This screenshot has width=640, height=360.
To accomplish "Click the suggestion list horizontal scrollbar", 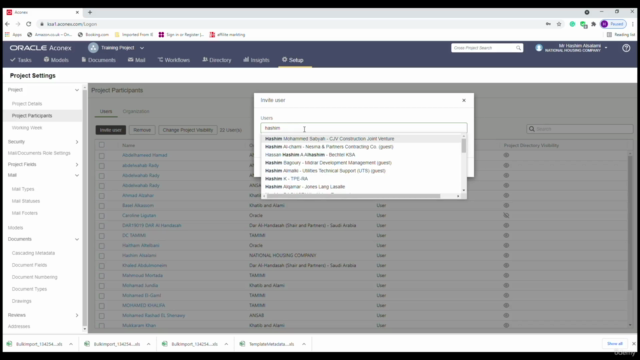I will pos(353,196).
